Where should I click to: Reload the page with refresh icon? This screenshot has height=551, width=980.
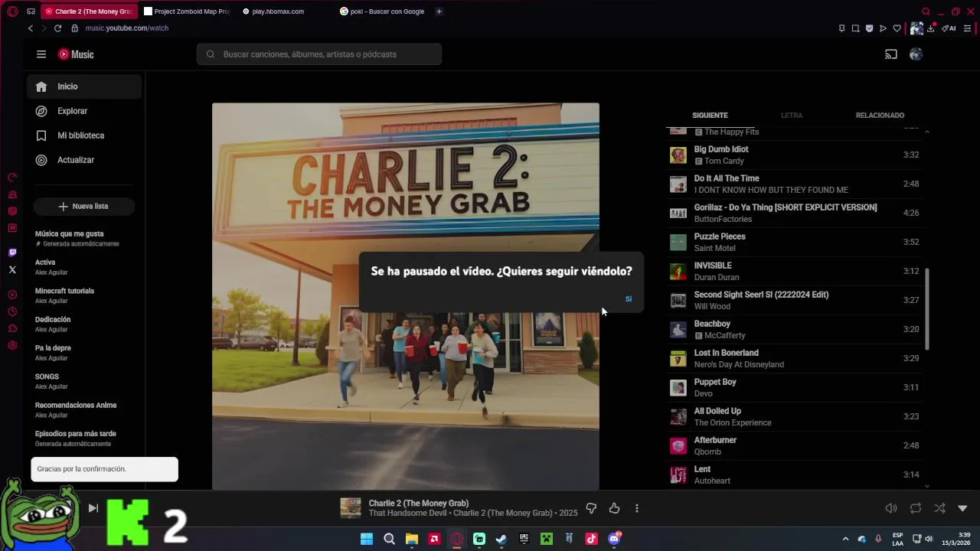(x=57, y=28)
